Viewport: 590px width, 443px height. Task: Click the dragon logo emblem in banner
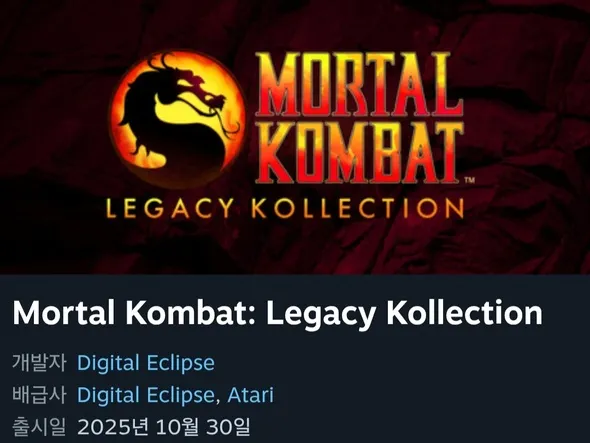point(177,119)
